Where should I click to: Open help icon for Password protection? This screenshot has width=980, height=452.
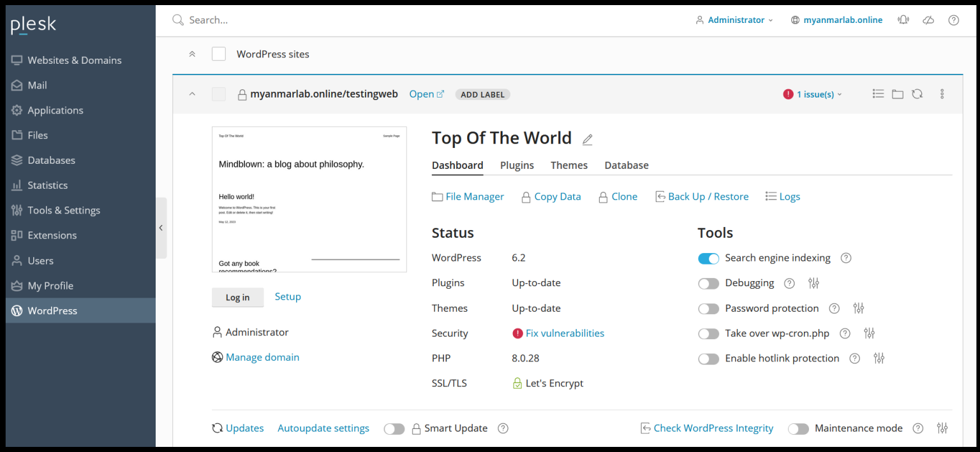tap(834, 309)
